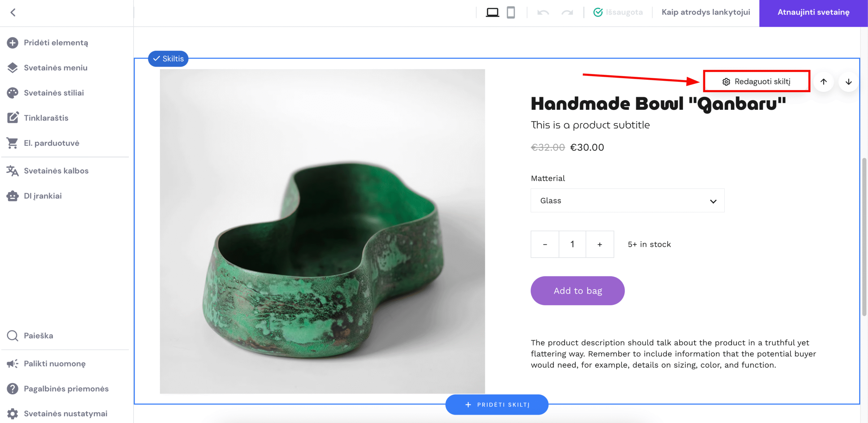868x423 pixels.
Task: Increase quantity with plus button
Action: (599, 245)
